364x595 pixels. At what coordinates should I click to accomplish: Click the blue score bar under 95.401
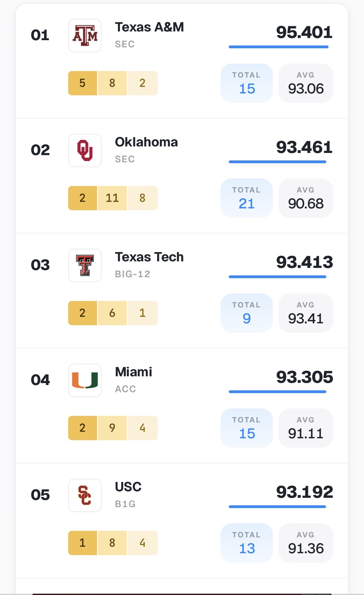point(278,47)
